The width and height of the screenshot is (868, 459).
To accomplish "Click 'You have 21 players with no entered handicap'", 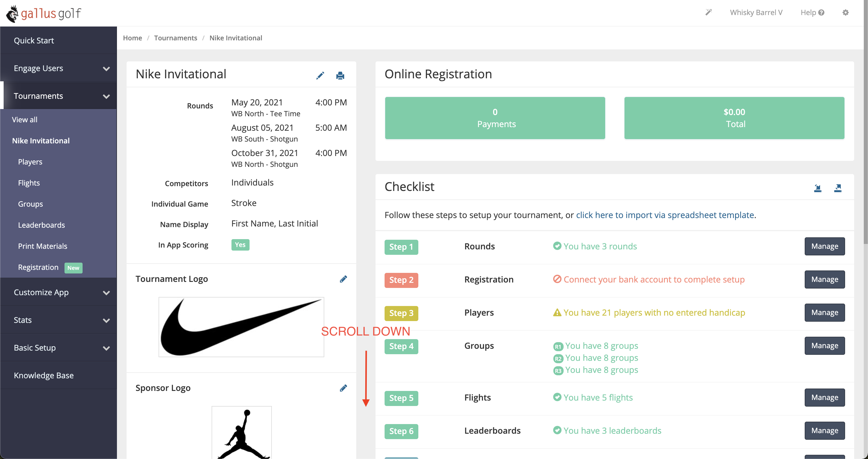I will click(654, 313).
